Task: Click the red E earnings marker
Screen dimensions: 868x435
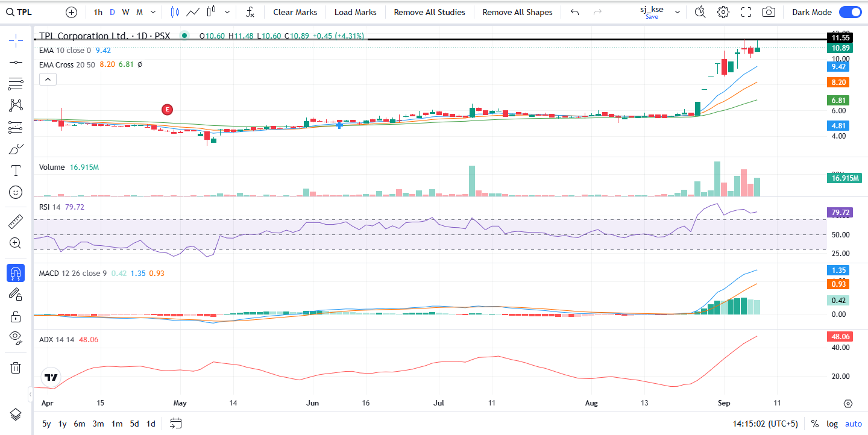Action: pos(168,109)
